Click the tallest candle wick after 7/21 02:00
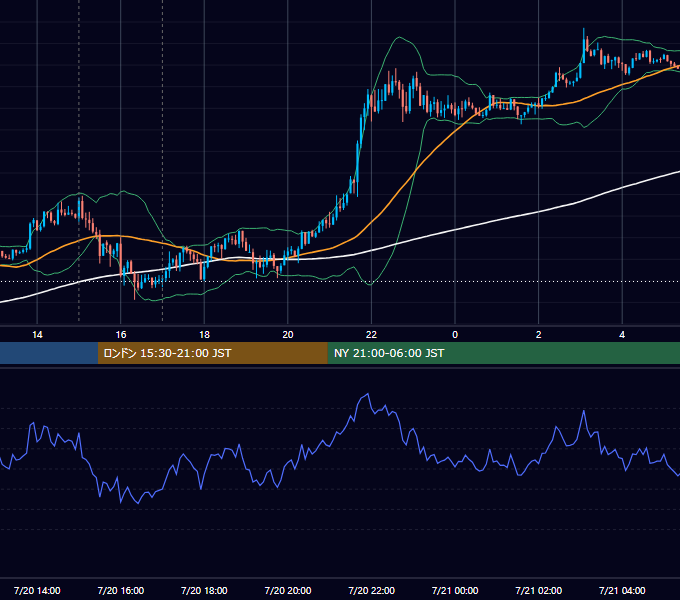 (584, 46)
